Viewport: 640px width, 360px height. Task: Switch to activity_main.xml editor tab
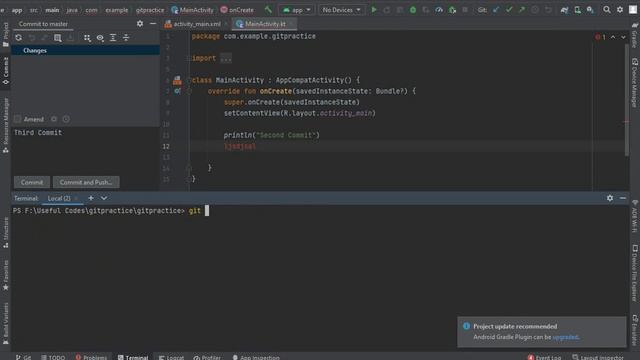[197, 24]
